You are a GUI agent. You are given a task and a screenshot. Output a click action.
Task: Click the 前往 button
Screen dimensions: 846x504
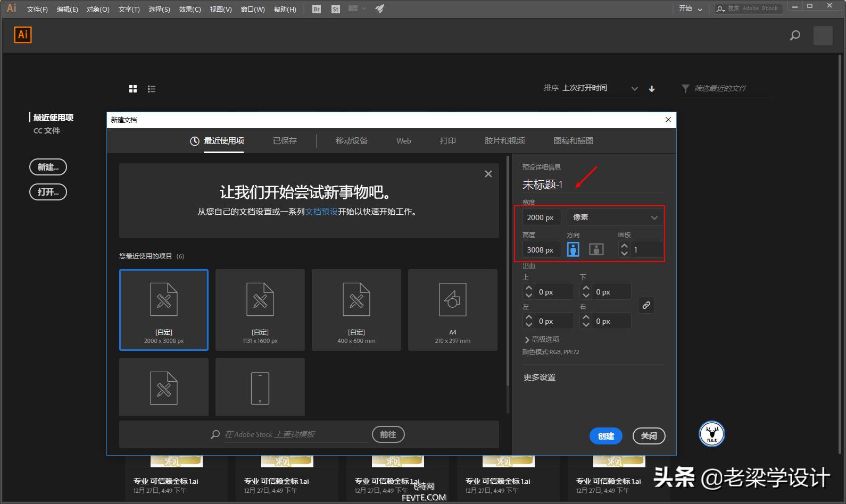[388, 434]
